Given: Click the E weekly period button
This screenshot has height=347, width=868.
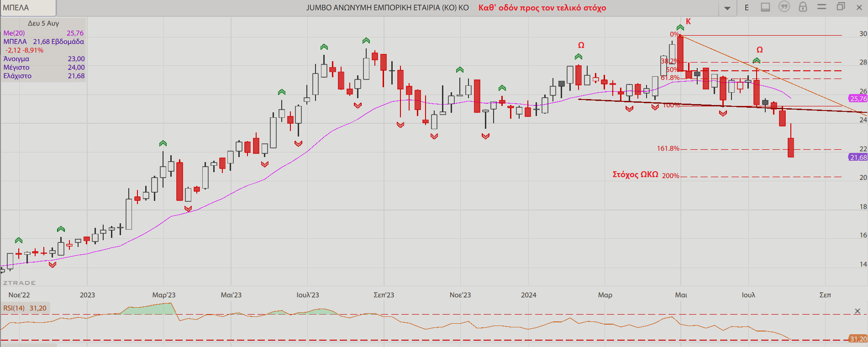Looking at the screenshot, I should pos(747,8).
